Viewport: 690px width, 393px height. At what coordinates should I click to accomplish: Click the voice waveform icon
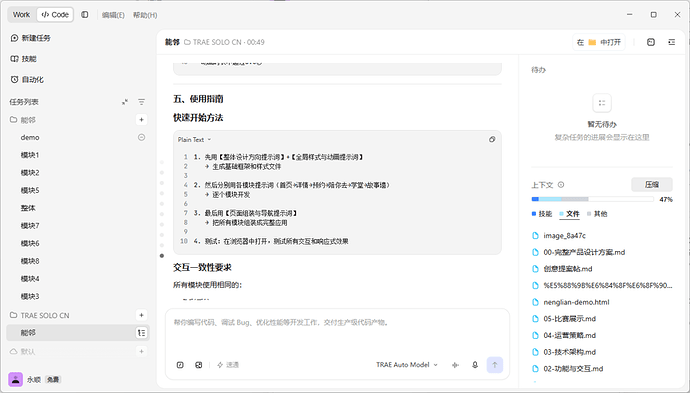coord(455,365)
